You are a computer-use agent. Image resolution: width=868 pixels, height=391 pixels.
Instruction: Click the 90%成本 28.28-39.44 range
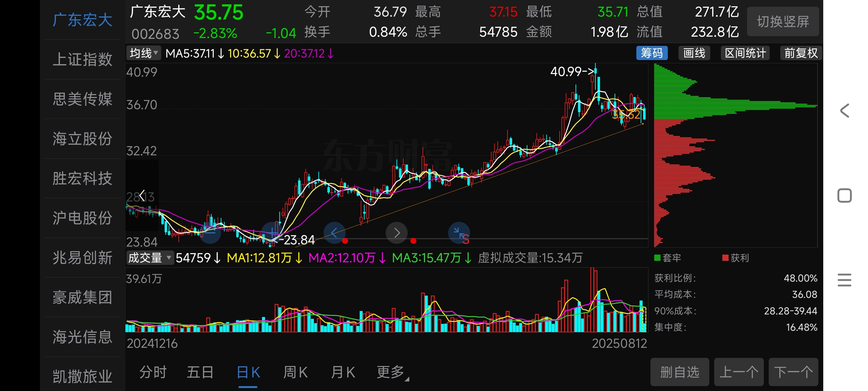coord(790,311)
